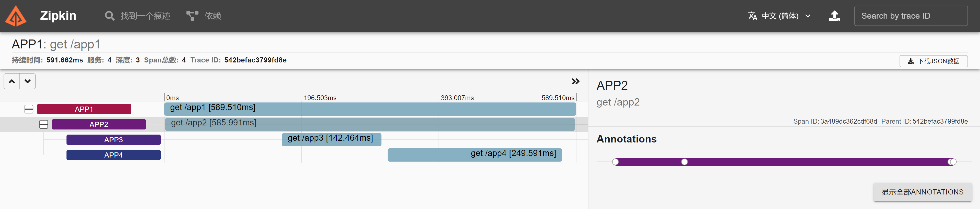The height and width of the screenshot is (209, 980).
Task: Click the 0ms timeline tick label
Action: click(172, 98)
